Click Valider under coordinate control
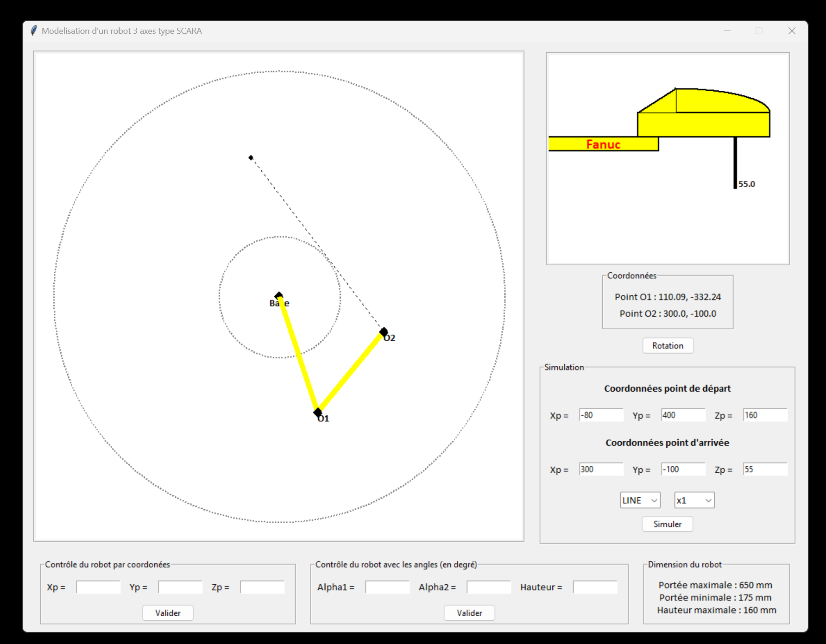The height and width of the screenshot is (644, 826). [168, 613]
